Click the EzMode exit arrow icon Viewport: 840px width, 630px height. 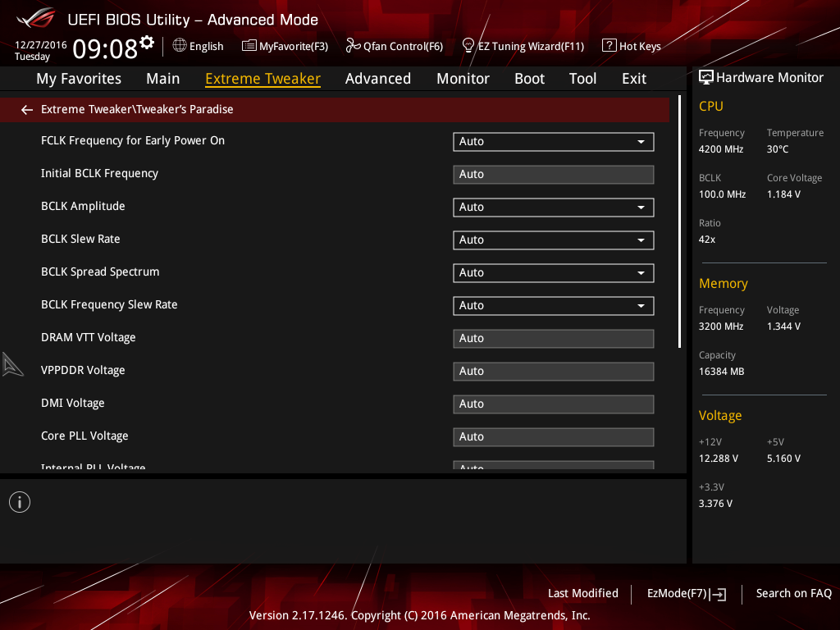719,594
